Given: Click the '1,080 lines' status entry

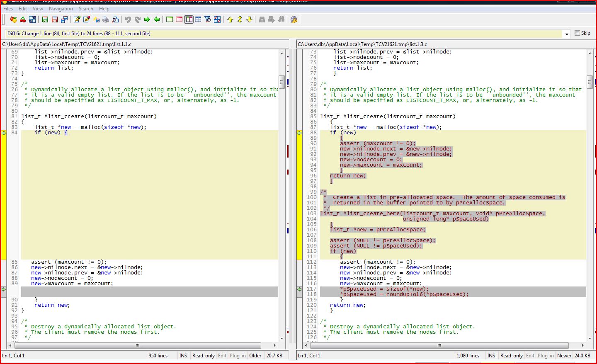Looking at the screenshot, I should click(x=468, y=356).
